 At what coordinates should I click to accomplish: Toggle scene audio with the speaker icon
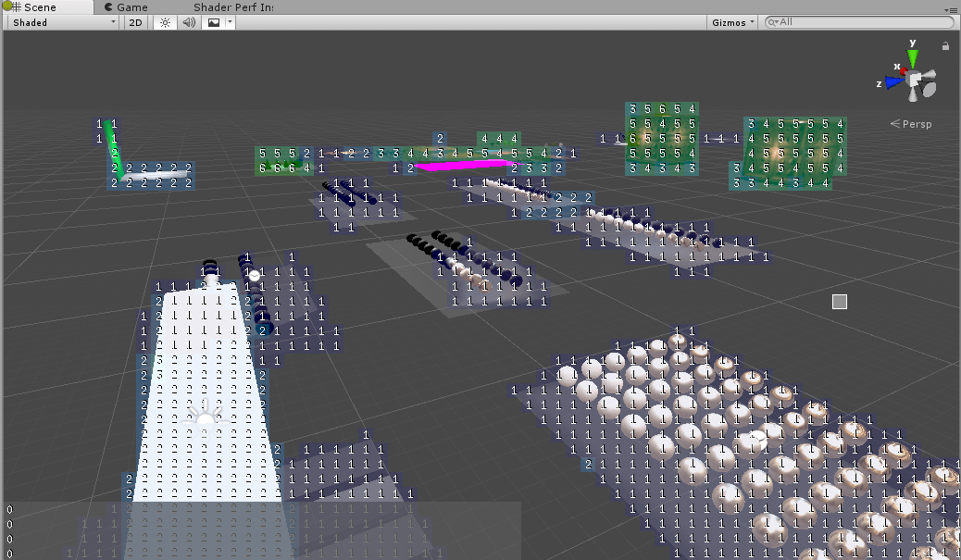[x=189, y=22]
